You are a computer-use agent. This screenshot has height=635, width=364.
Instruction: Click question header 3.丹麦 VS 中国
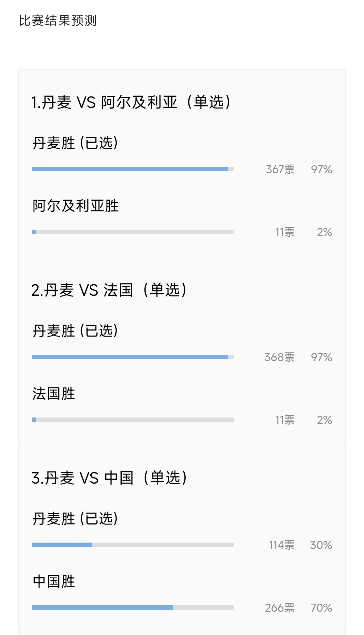click(110, 477)
